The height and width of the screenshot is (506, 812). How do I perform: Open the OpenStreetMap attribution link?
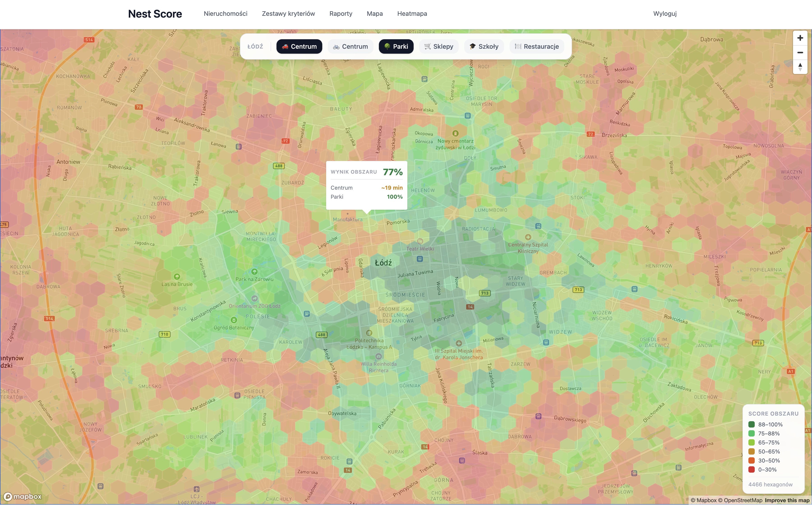(740, 500)
